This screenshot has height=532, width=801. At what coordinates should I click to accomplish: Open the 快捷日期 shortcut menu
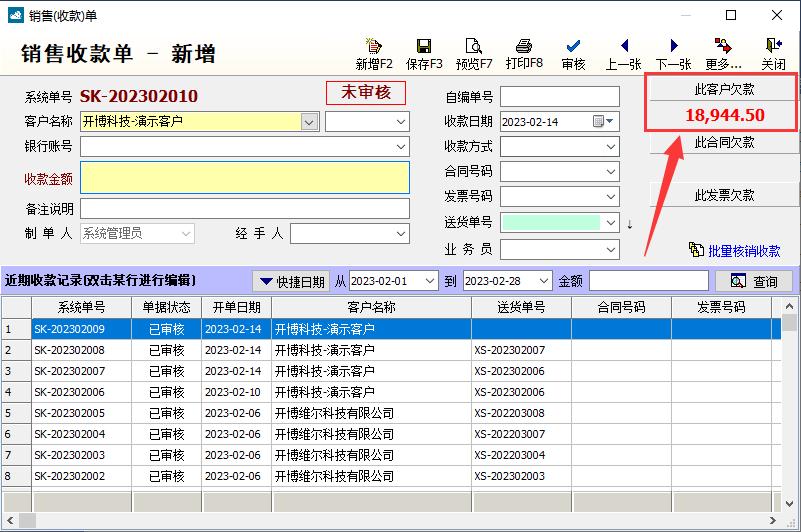click(x=292, y=281)
